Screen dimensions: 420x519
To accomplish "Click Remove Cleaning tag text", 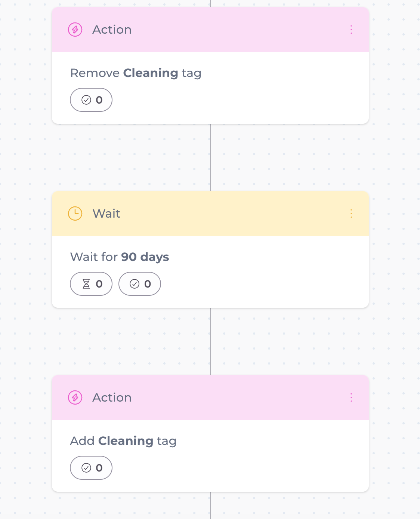I will click(x=136, y=73).
